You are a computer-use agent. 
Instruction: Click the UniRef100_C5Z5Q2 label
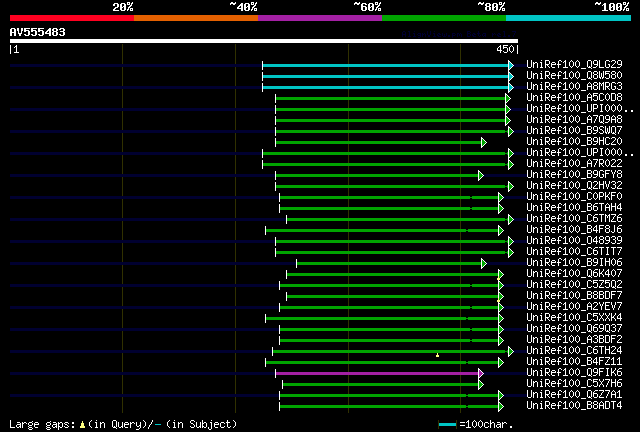574,285
